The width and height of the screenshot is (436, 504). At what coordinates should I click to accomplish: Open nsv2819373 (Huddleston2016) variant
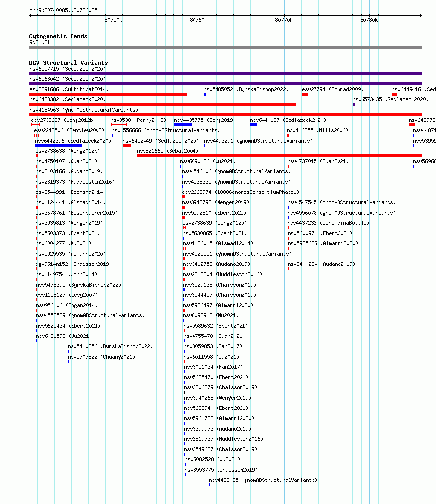point(75,182)
